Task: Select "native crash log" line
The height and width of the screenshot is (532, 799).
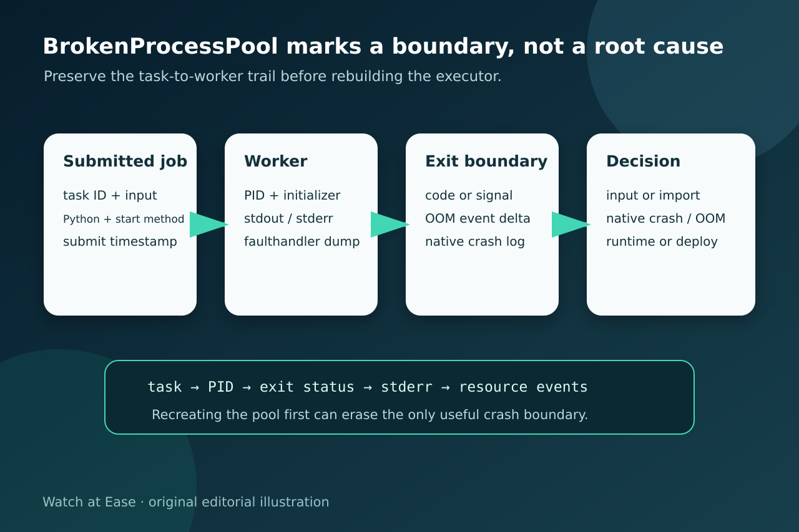Action: click(475, 242)
